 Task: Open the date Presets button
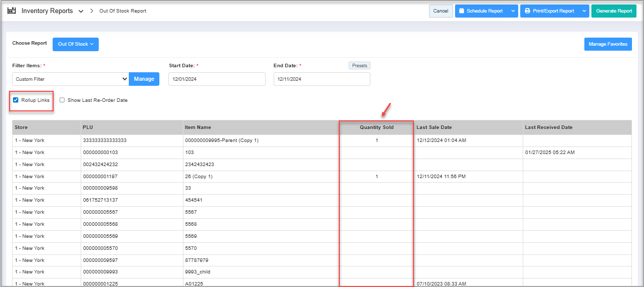[359, 65]
